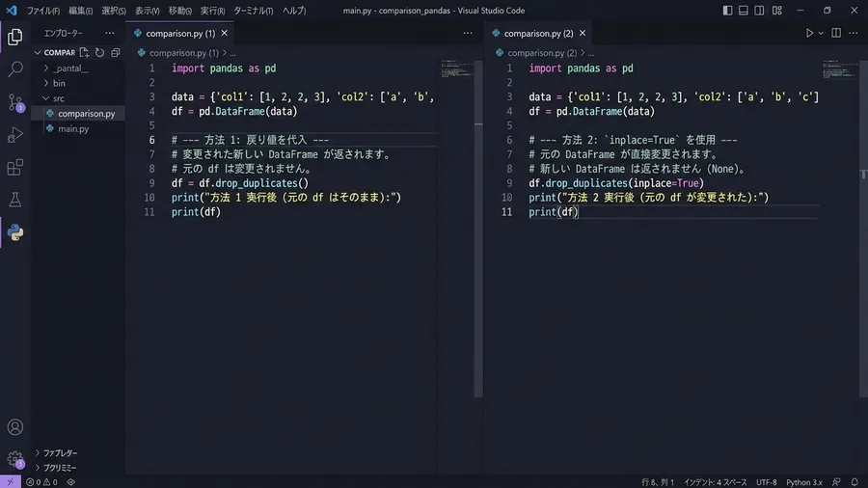This screenshot has height=488, width=868.
Task: Open more actions for right editor group
Action: 854,33
